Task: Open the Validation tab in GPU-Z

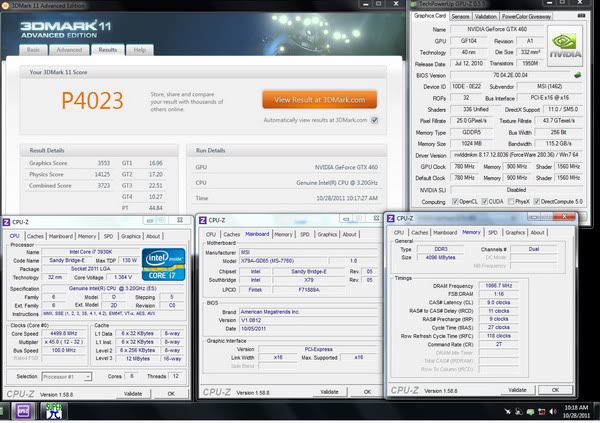Action: [x=485, y=16]
